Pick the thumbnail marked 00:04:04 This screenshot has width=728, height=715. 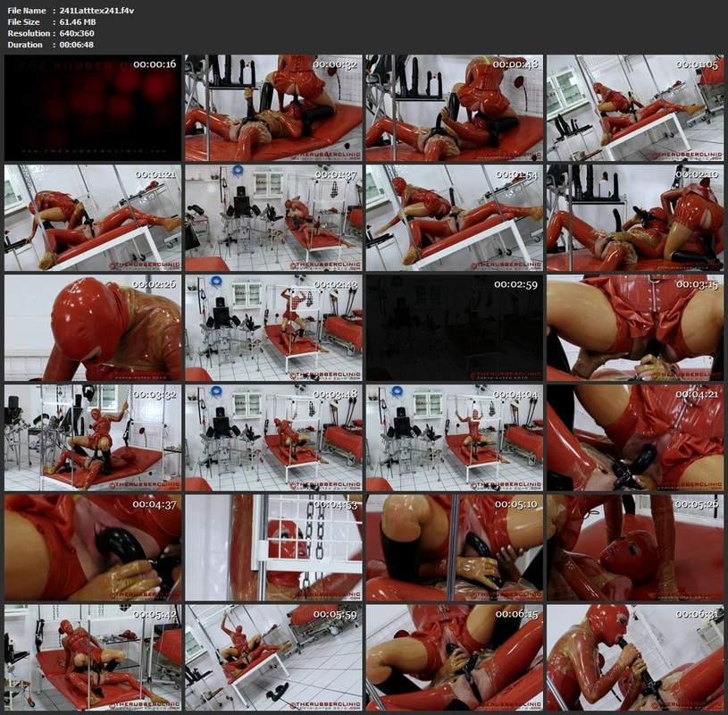click(455, 438)
